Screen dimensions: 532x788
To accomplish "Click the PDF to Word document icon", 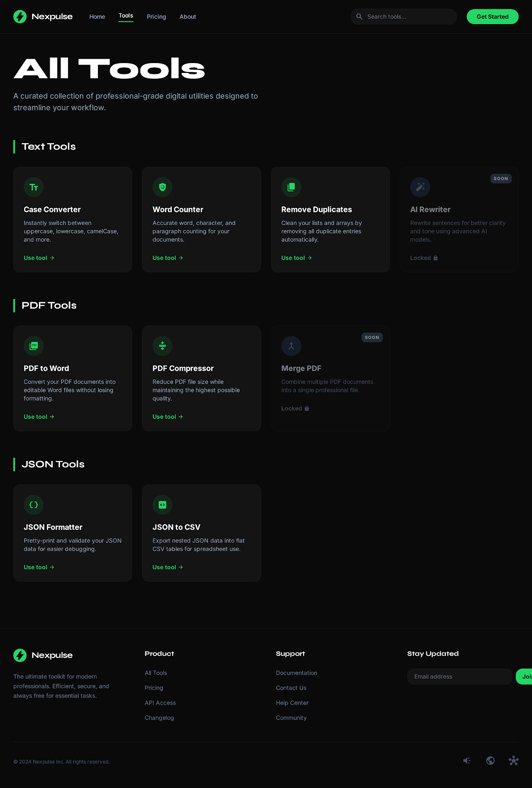I will coord(33,346).
